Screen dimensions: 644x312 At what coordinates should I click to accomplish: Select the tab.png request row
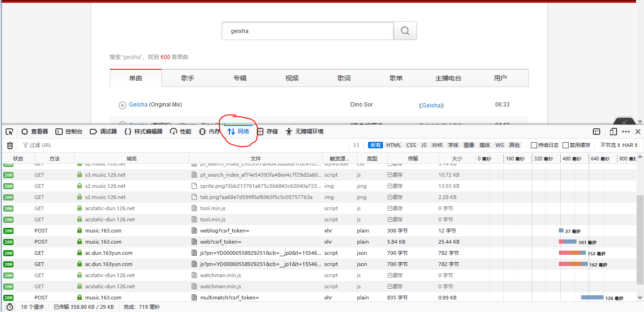[319, 197]
